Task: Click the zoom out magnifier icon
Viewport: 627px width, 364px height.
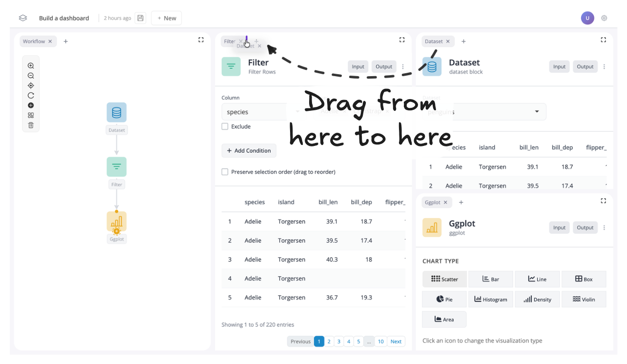Action: [x=31, y=76]
